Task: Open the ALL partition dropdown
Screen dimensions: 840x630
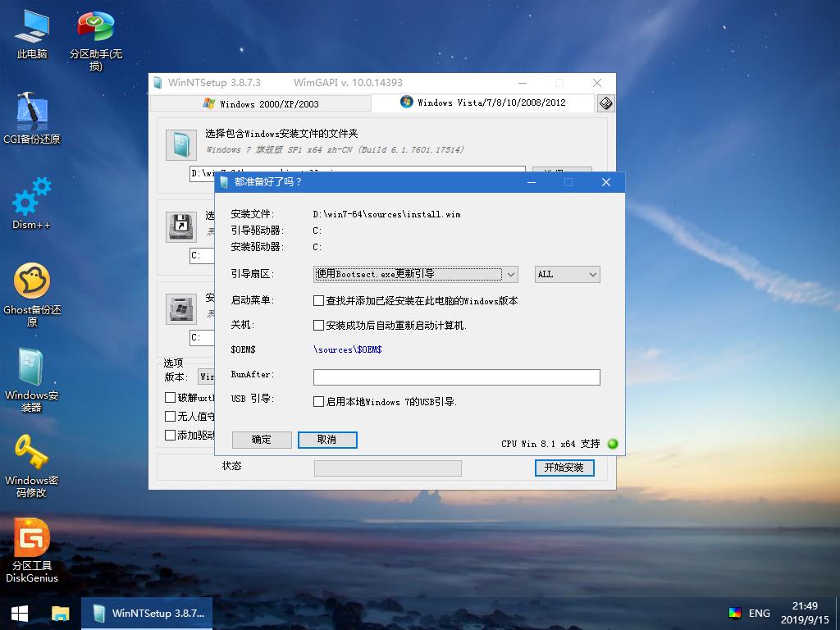Action: click(567, 275)
